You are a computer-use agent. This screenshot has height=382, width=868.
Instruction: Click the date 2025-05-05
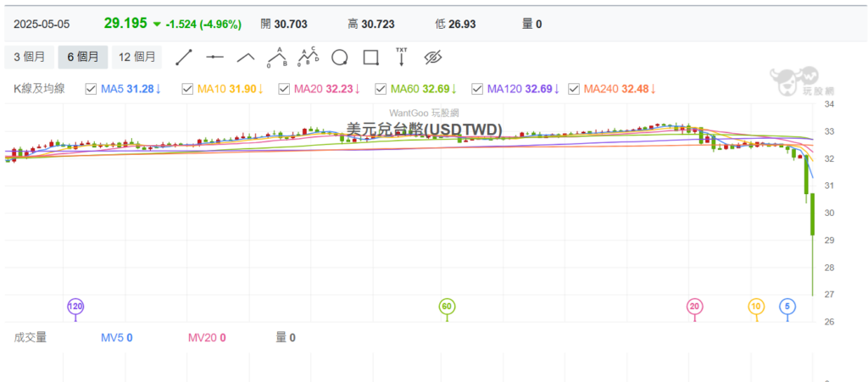(x=42, y=25)
